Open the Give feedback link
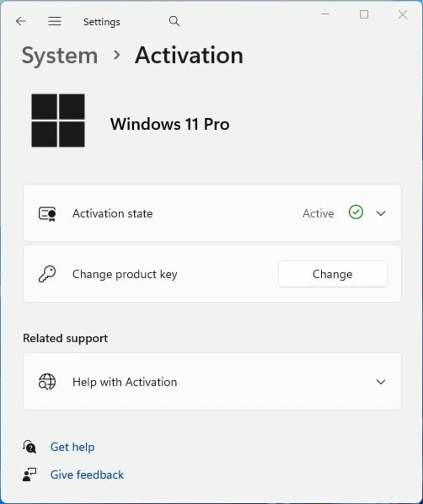Screen dimensions: 423x504 pos(87,475)
